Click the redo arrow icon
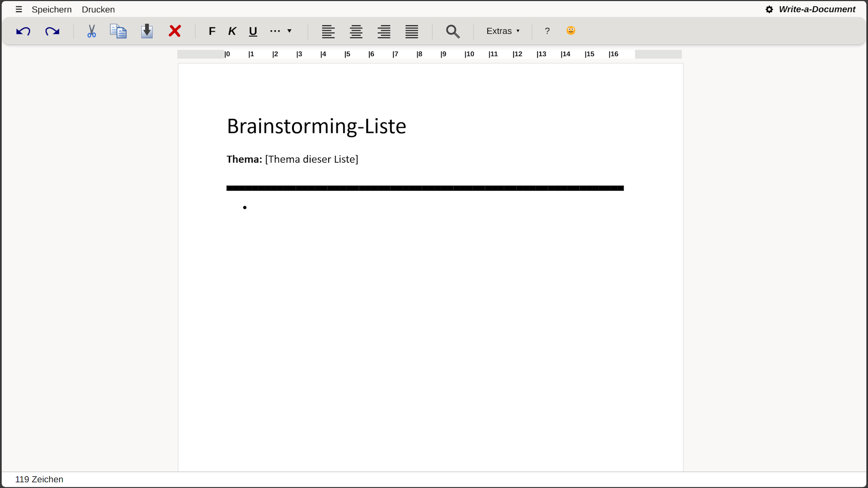This screenshot has width=868, height=488. [x=52, y=31]
